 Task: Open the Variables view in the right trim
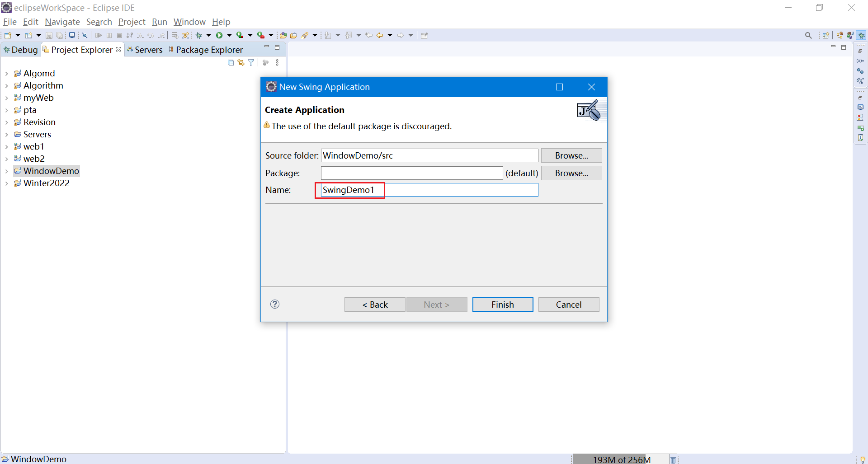860,61
